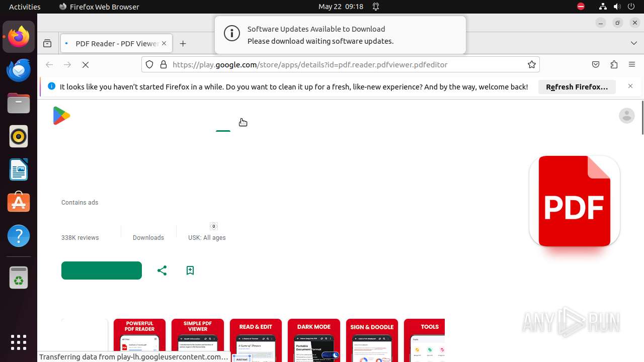Add PDF Reader to wishlist
644x362 pixels.
tap(190, 270)
